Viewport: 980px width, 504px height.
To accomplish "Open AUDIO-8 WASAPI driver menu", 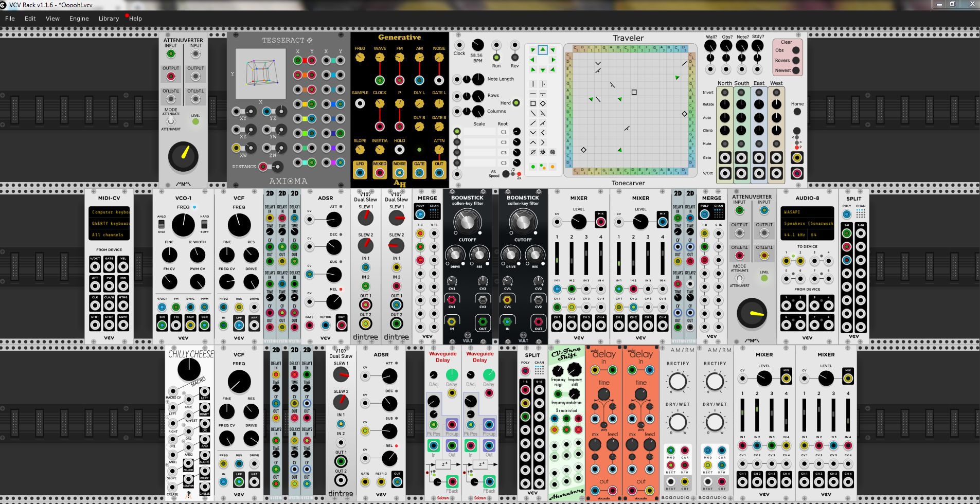I will click(807, 212).
